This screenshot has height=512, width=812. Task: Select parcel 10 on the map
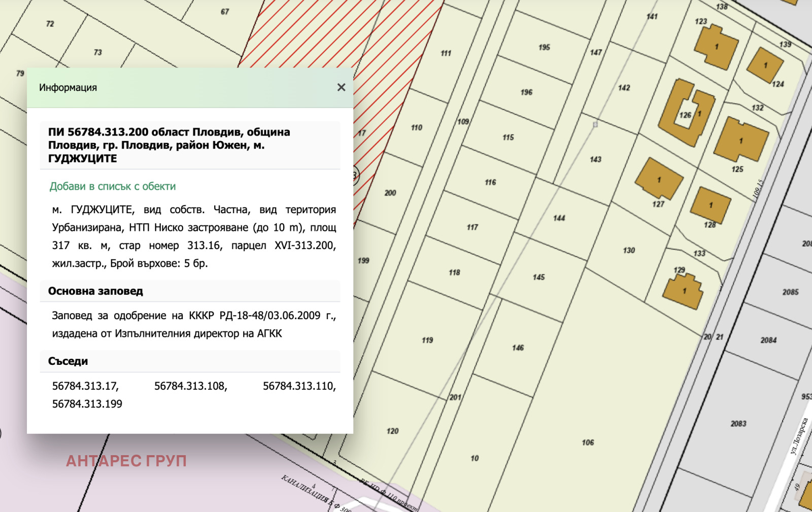click(x=475, y=458)
